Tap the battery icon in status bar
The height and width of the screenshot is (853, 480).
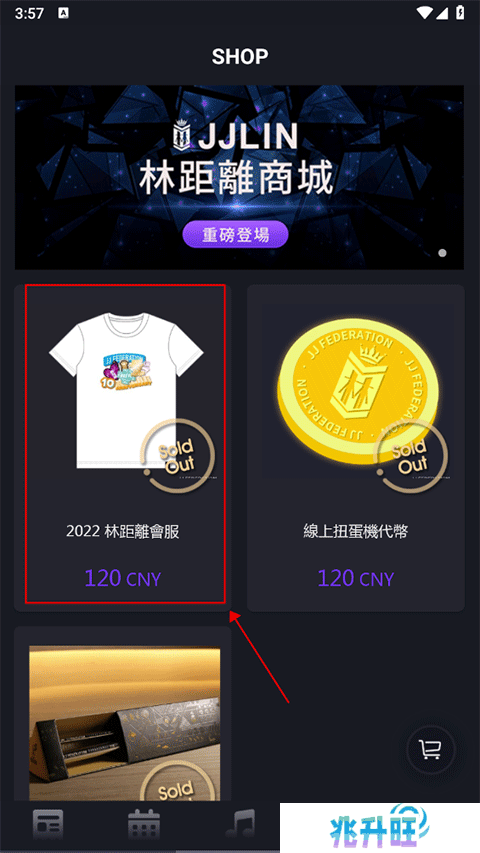(x=461, y=13)
